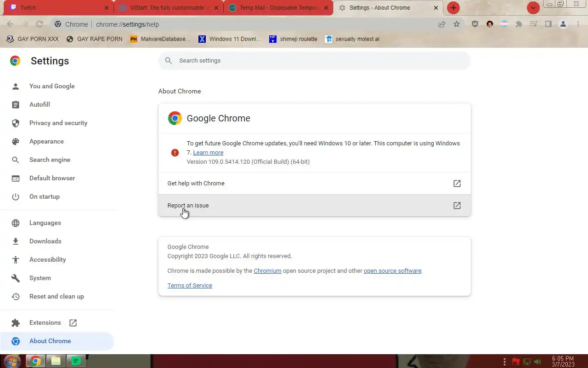
Task: Open the network tray icon
Action: pyautogui.click(x=527, y=362)
